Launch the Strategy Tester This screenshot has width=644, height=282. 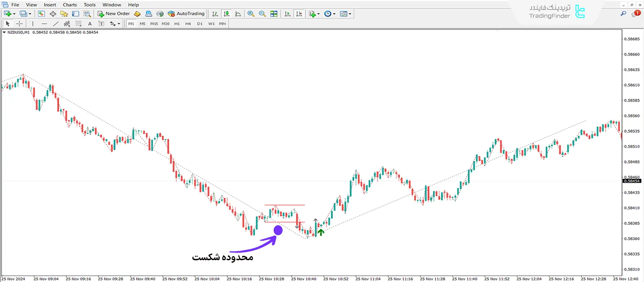pos(87,14)
